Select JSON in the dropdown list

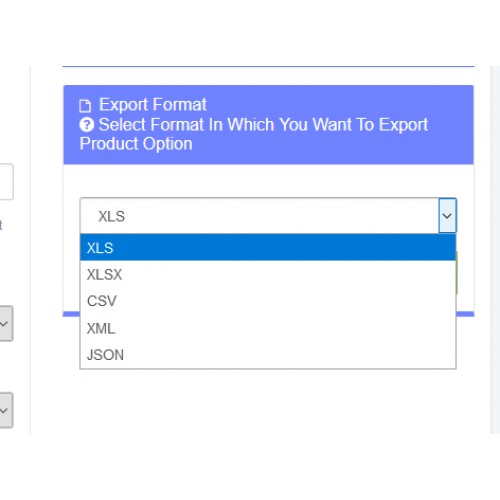point(268,355)
